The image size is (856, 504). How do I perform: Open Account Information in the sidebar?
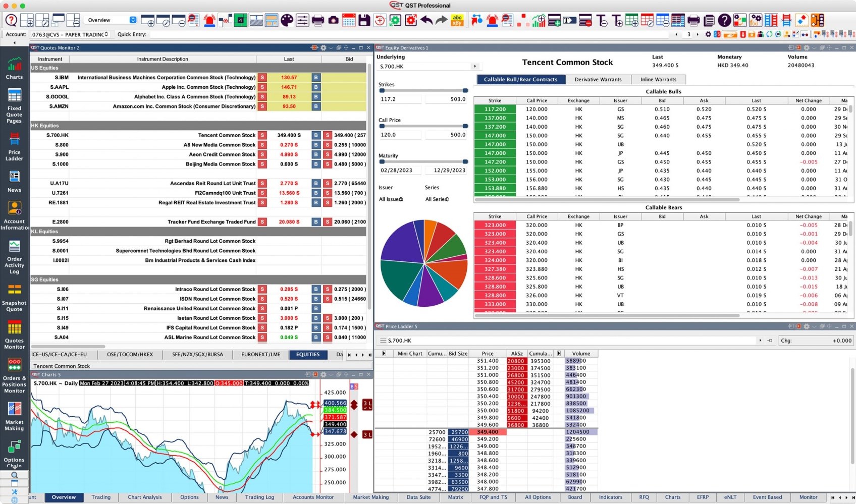(x=14, y=215)
